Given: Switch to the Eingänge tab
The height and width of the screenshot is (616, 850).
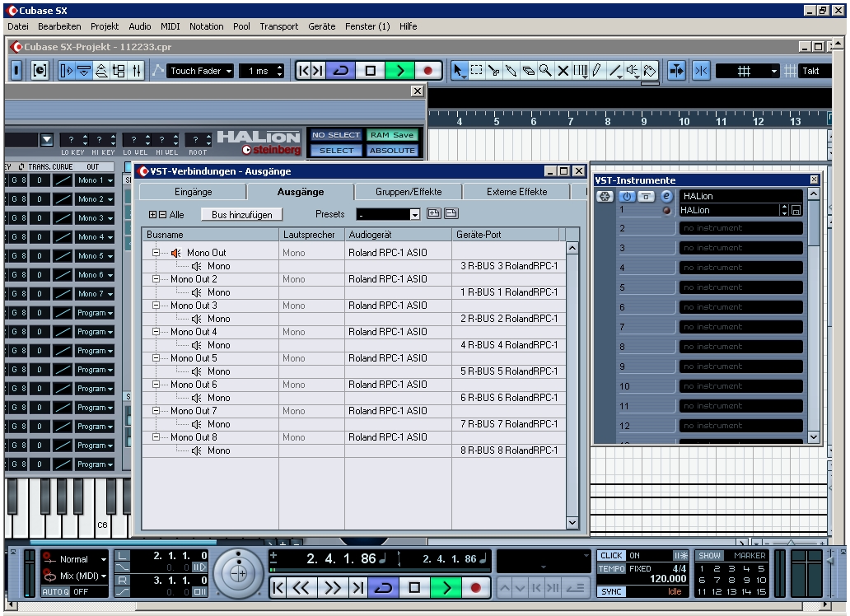Looking at the screenshot, I should point(193,192).
